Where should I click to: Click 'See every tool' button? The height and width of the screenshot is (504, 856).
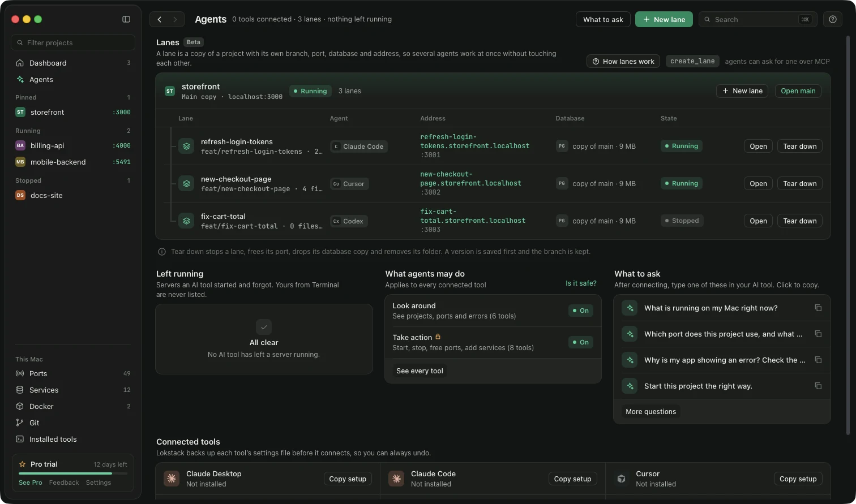coord(420,371)
